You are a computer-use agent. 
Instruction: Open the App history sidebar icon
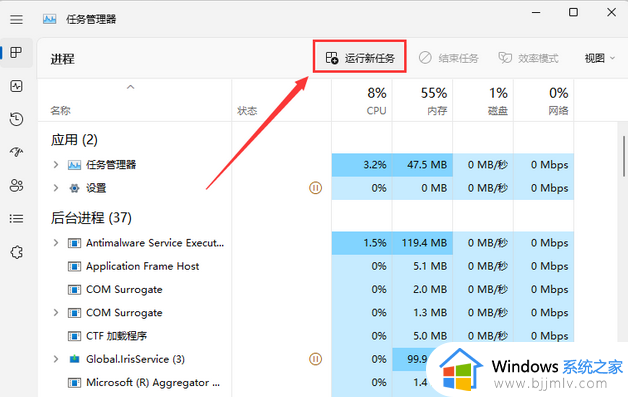16,119
